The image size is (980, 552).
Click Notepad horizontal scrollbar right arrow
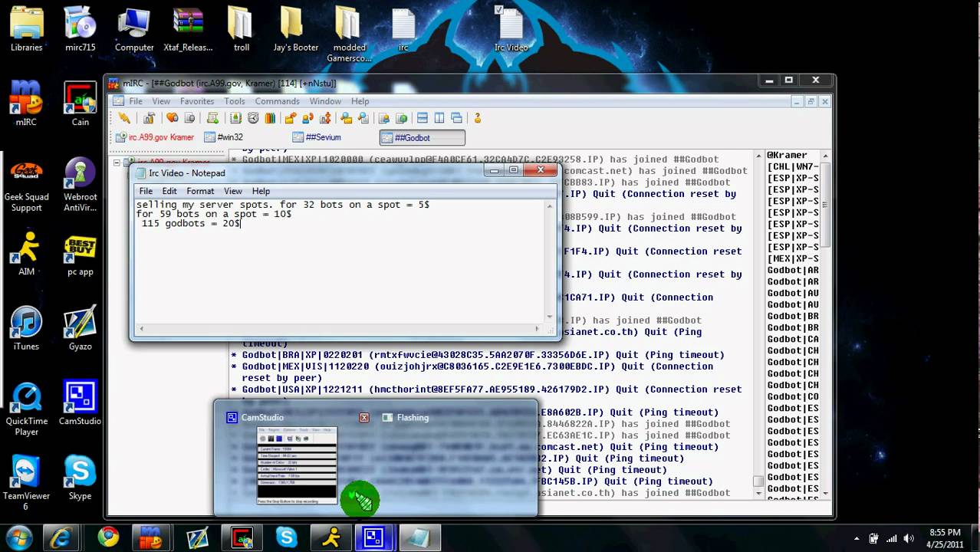click(x=539, y=328)
